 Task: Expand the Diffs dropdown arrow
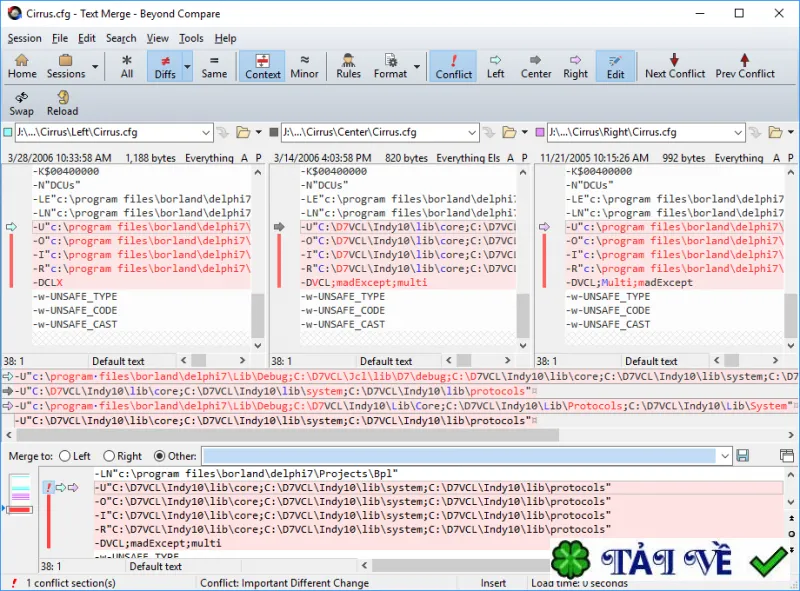click(x=187, y=66)
